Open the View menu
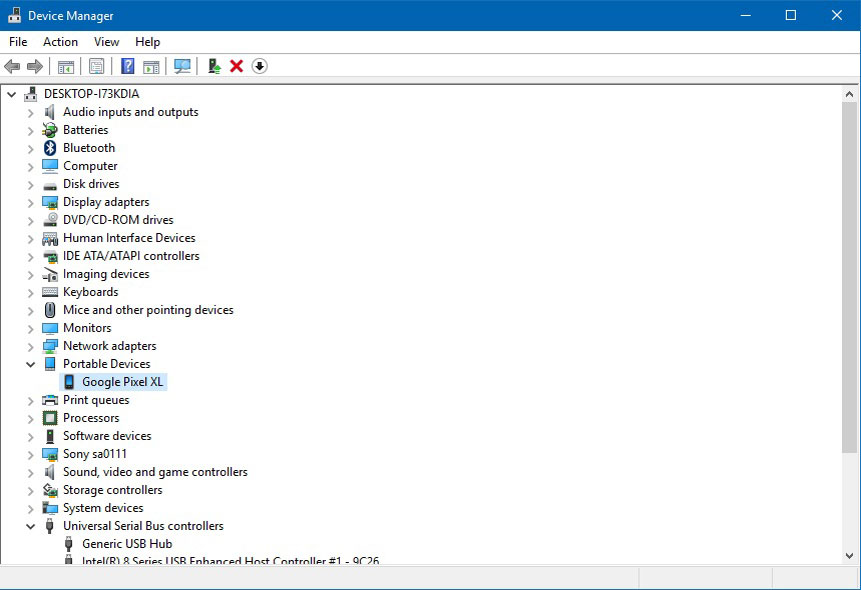The height and width of the screenshot is (590, 861). [x=107, y=42]
